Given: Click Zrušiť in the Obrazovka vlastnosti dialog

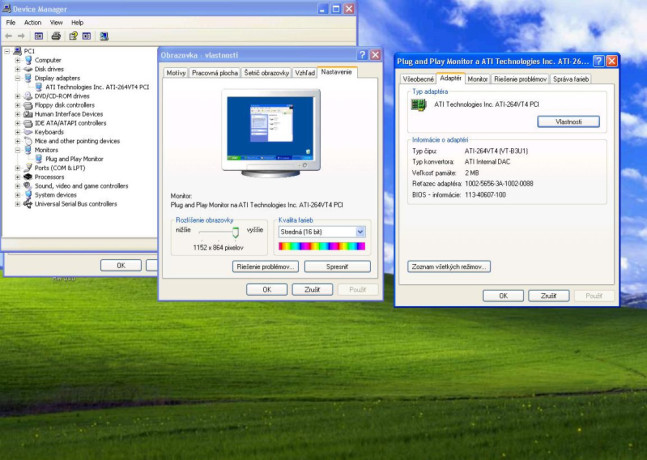Looking at the screenshot, I should [x=312, y=290].
